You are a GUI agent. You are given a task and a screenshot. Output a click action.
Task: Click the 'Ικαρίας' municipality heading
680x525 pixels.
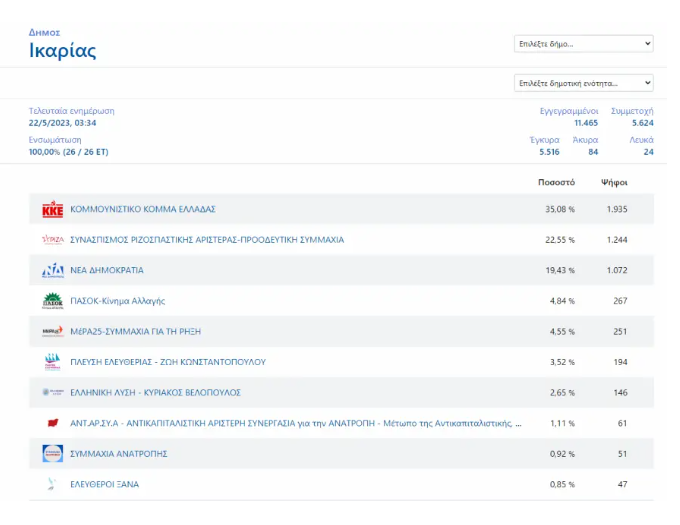62,51
